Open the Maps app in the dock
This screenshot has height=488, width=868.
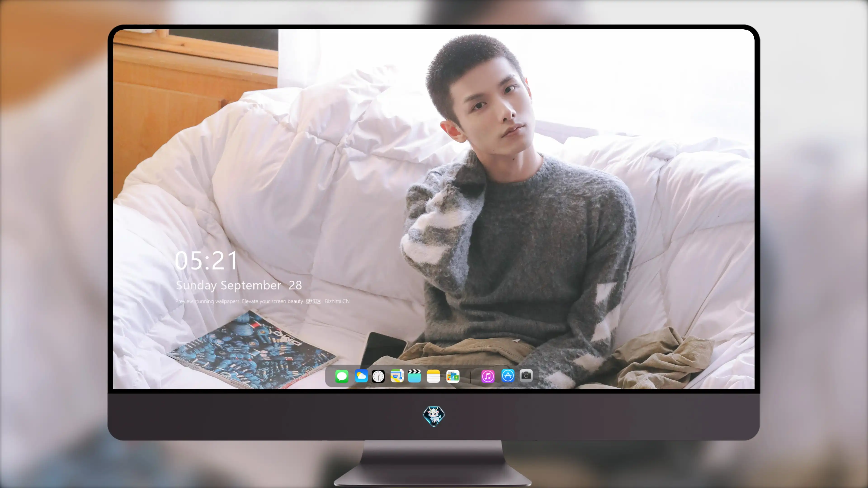click(x=397, y=376)
